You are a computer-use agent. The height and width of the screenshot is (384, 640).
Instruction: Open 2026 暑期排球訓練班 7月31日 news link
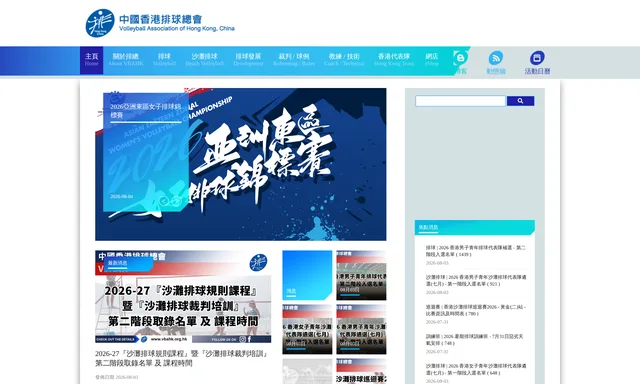click(474, 340)
